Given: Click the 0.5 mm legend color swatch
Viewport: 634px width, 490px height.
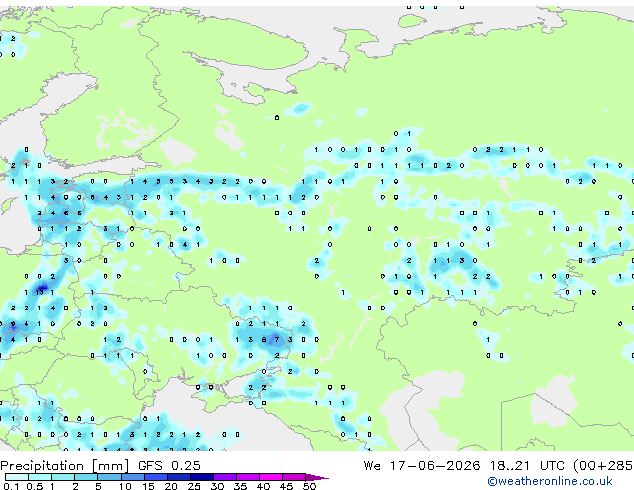Looking at the screenshot, I should click(x=40, y=477).
